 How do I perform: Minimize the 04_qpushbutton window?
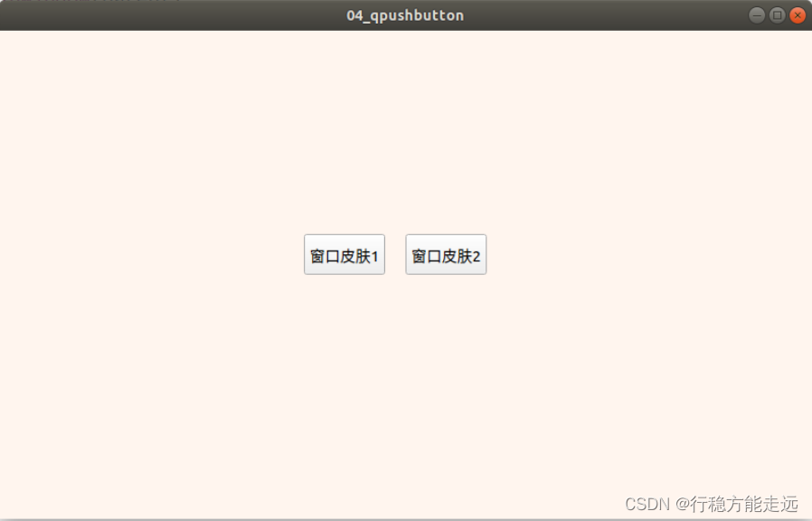coord(757,15)
